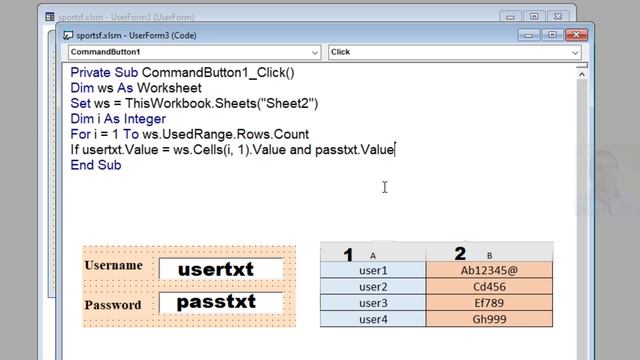The image size is (640, 360).
Task: Maximize the UserForm3 (UserForm) background window
Action: tap(534, 17)
